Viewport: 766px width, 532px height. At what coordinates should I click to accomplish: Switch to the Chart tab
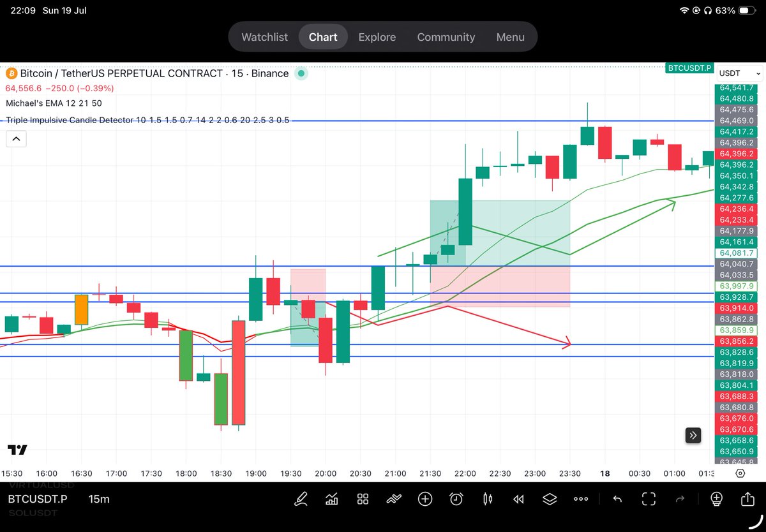pos(323,37)
